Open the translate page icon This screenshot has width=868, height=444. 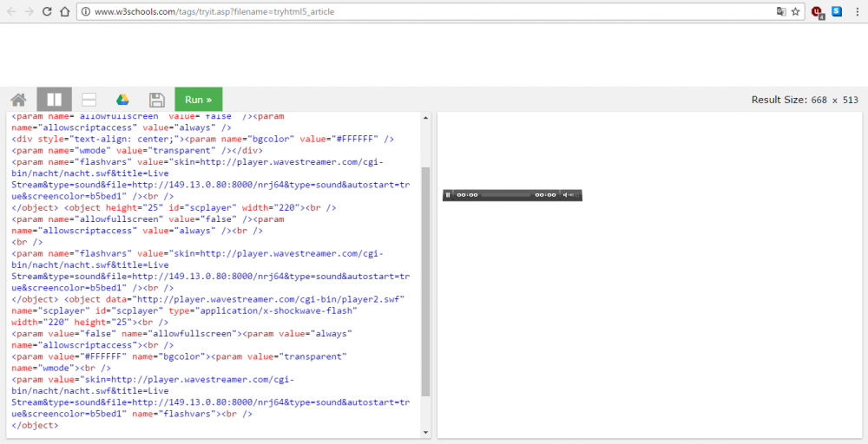click(781, 11)
